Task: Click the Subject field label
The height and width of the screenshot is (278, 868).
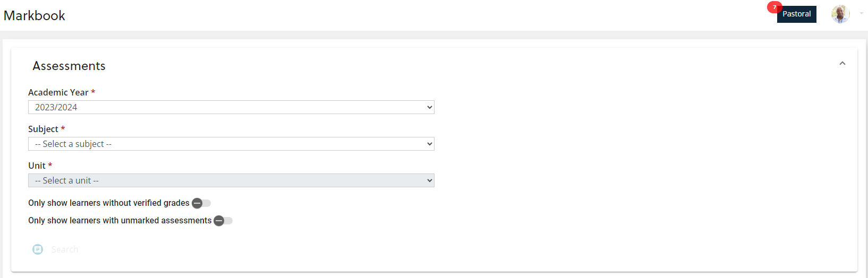Action: point(43,129)
